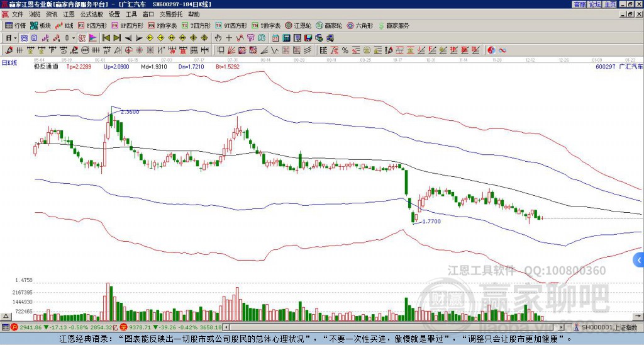644x345 pixels.
Task: Toggle the highlighted chart-mode button beside 日
Action: click(x=25, y=38)
